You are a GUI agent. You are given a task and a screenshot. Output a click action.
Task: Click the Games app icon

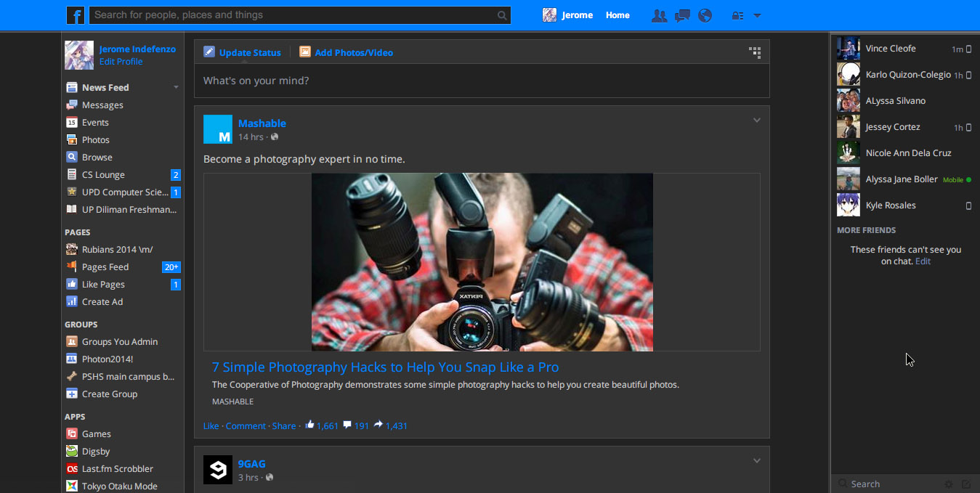click(x=71, y=433)
